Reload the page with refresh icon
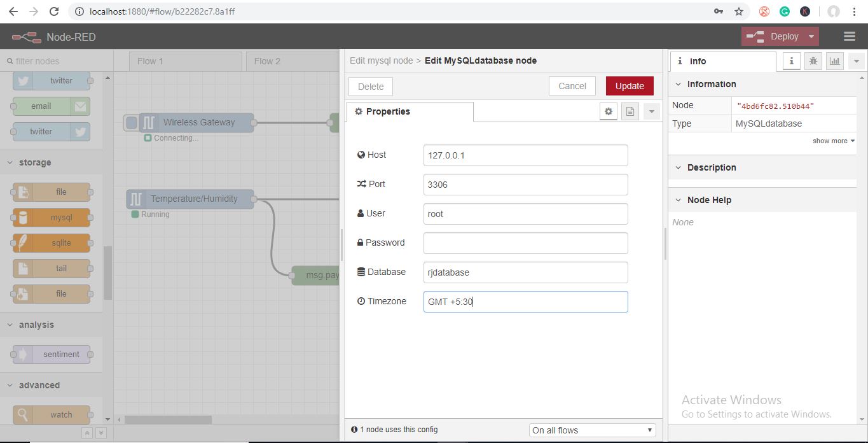868x443 pixels. (x=54, y=11)
